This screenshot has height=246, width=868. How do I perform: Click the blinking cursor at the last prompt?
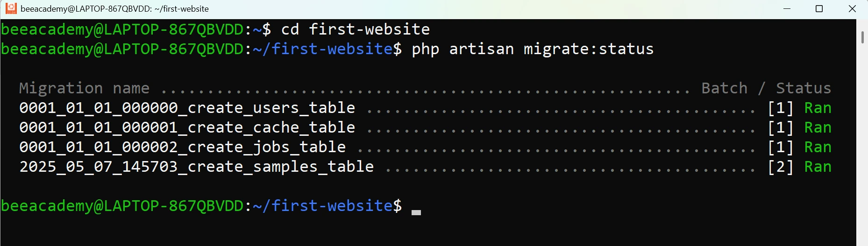tap(416, 212)
